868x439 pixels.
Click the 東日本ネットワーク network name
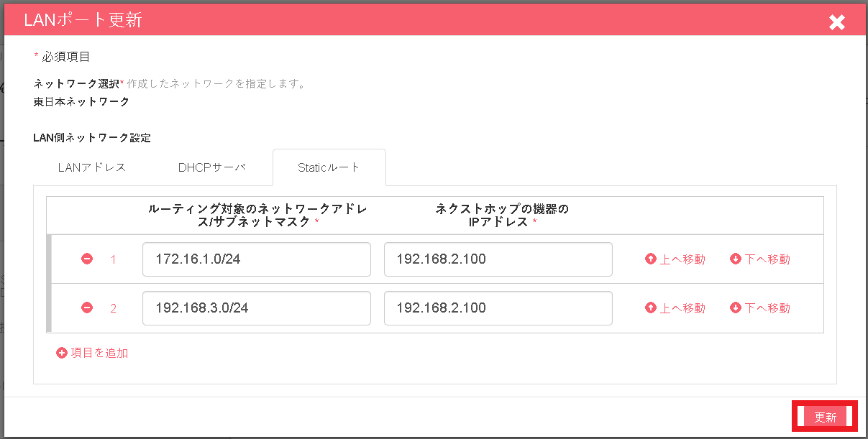(x=81, y=102)
